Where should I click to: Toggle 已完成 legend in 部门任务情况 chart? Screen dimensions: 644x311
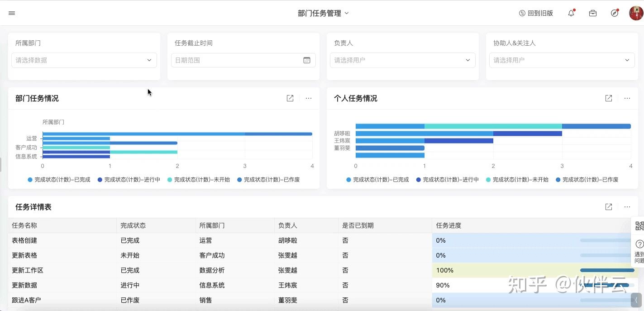59,180
